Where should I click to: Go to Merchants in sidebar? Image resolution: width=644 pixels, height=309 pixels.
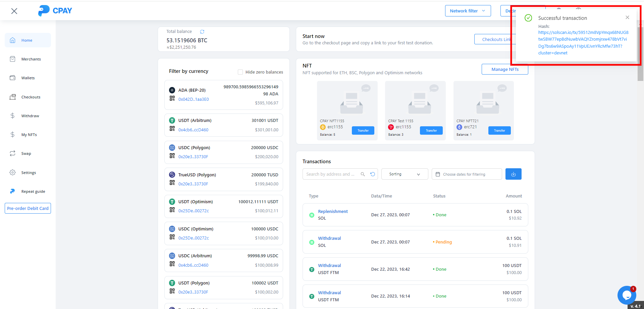(x=31, y=59)
